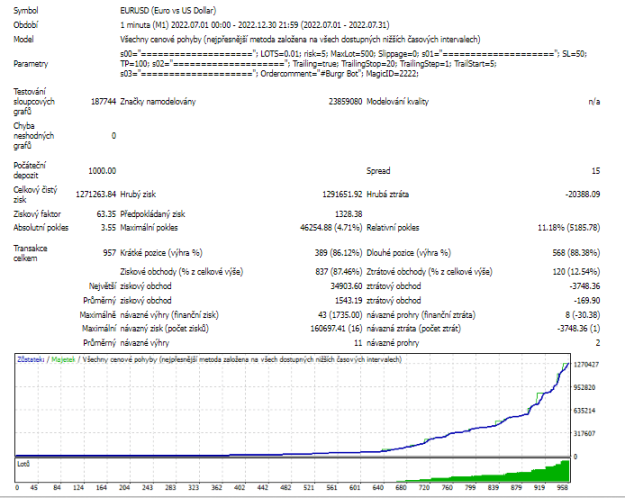Image resolution: width=625 pixels, height=498 pixels.
Task: Click the Předpokládaný zisk label
Action: click(153, 214)
